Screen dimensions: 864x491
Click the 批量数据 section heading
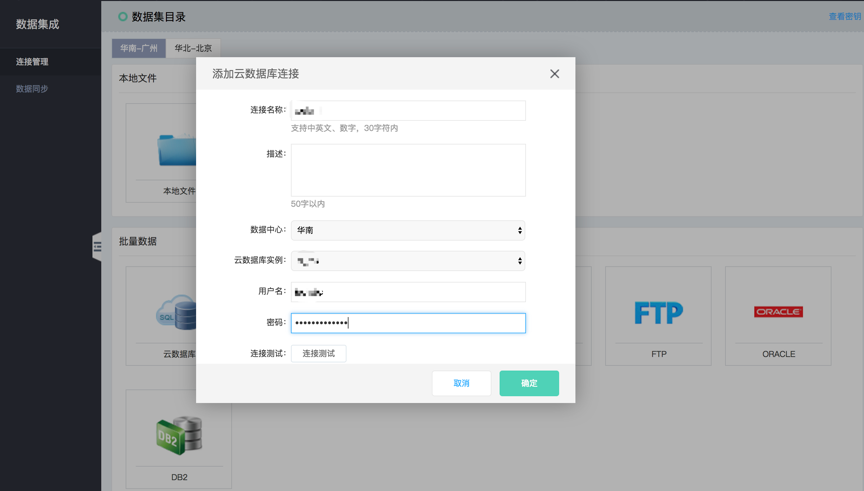(138, 241)
